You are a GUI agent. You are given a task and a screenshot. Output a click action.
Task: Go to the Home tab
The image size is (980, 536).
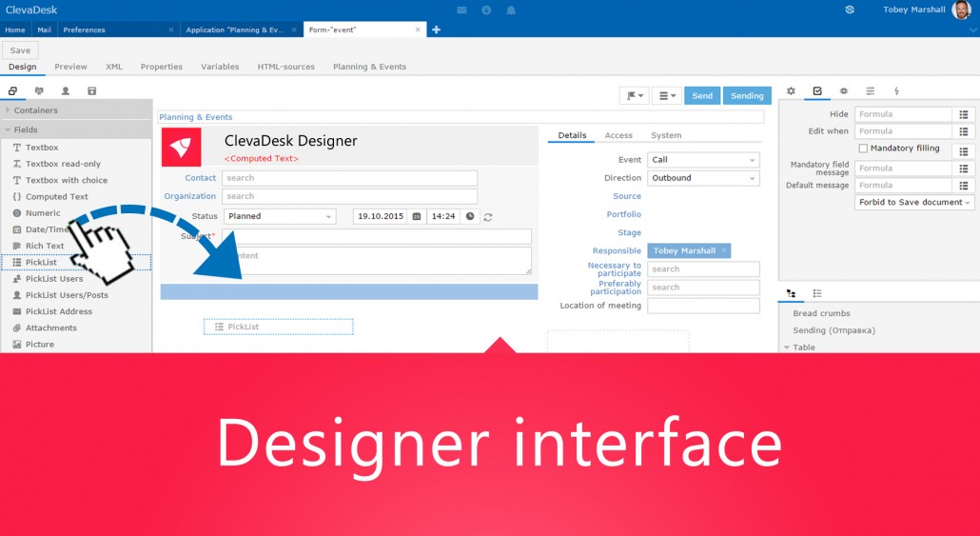coord(15,30)
